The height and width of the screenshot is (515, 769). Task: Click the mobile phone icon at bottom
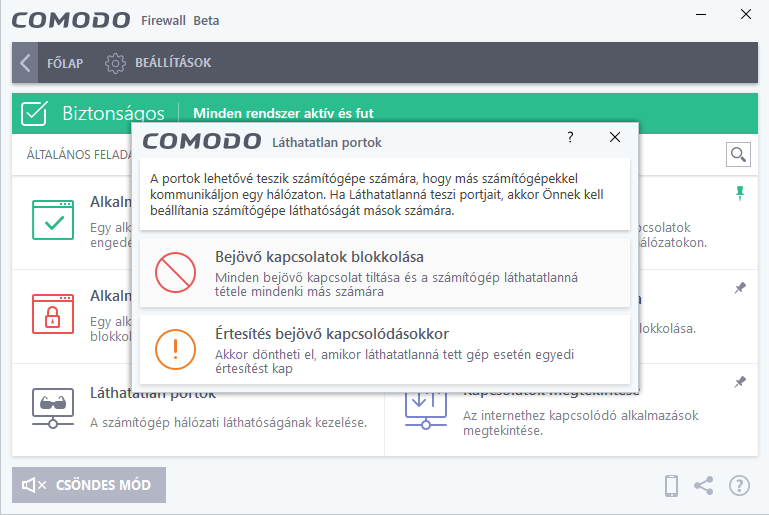[x=671, y=486]
